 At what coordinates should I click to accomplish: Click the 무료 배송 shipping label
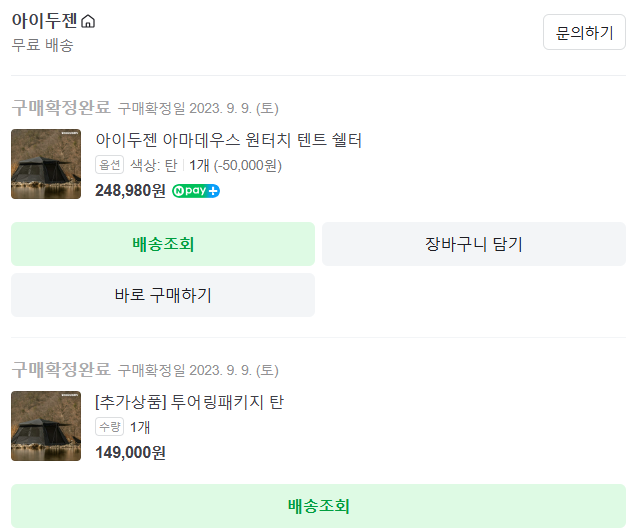(42, 45)
